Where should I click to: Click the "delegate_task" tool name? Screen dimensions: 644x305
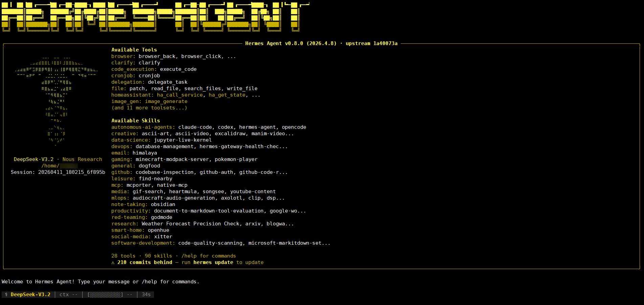pyautogui.click(x=168, y=82)
